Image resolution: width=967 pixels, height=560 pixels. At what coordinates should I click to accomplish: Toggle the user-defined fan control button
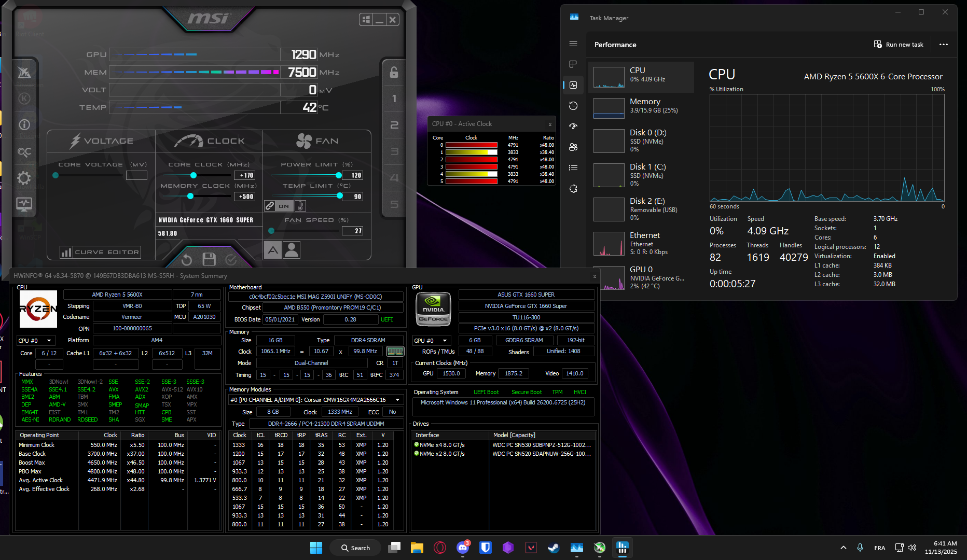(x=292, y=250)
